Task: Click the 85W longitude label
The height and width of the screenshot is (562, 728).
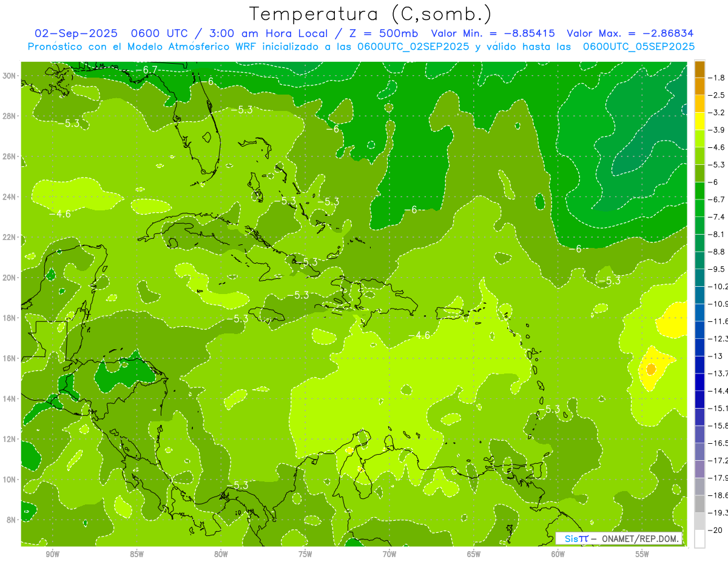Action: (x=136, y=554)
